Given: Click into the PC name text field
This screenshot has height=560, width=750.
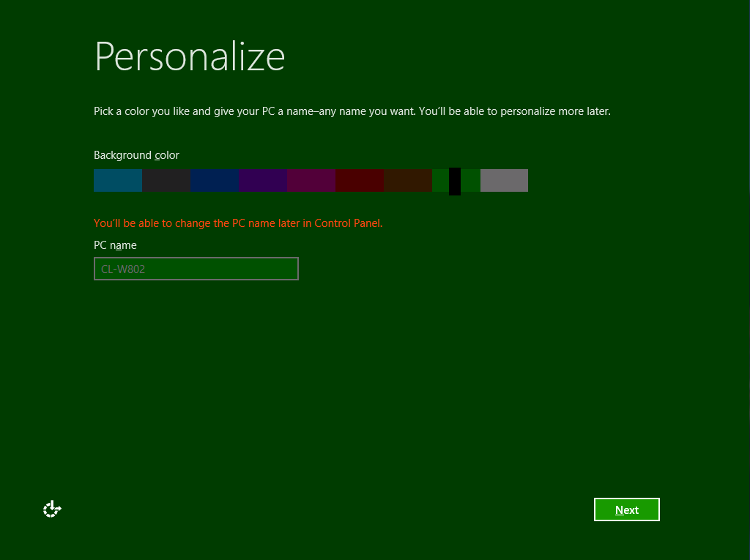Looking at the screenshot, I should coord(196,269).
